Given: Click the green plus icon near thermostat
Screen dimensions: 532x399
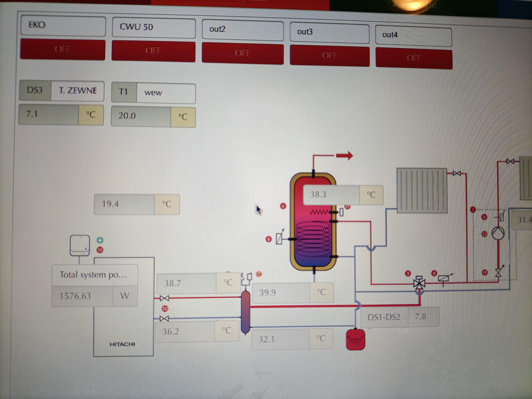Looking at the screenshot, I should tap(100, 240).
